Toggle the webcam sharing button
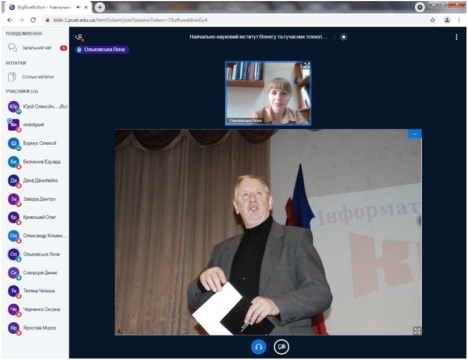Screen dimensions: 468x360 (x=281, y=347)
